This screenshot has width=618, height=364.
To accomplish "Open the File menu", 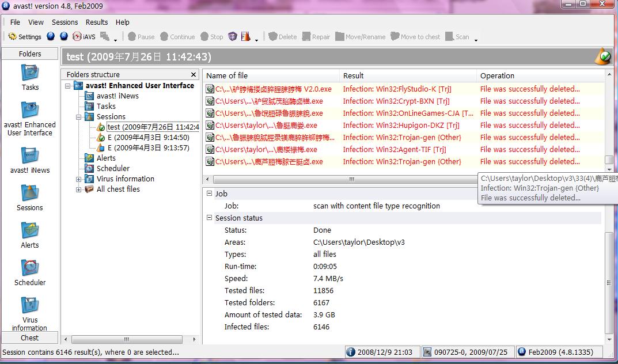I will pos(15,22).
